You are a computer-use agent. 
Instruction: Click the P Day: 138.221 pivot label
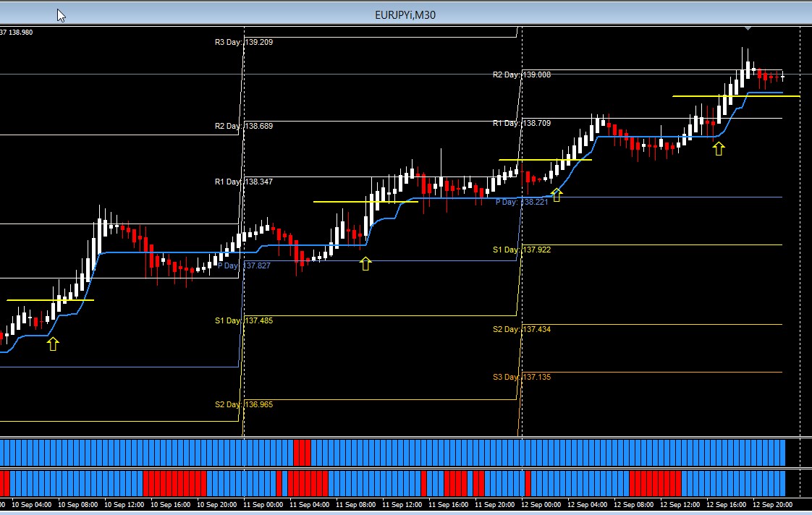tap(522, 202)
